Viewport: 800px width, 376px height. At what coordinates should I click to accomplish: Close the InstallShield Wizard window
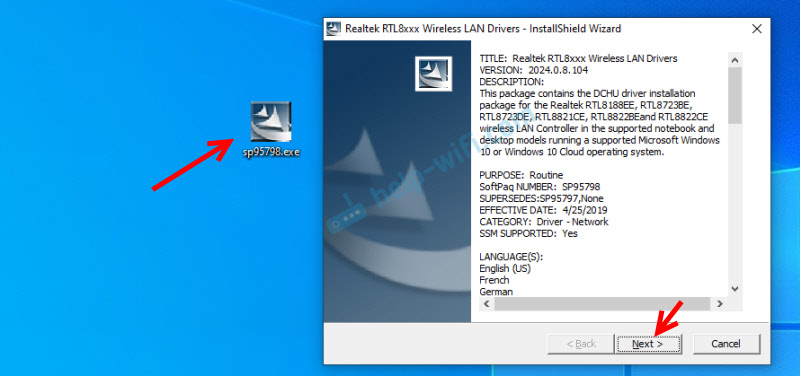(757, 29)
